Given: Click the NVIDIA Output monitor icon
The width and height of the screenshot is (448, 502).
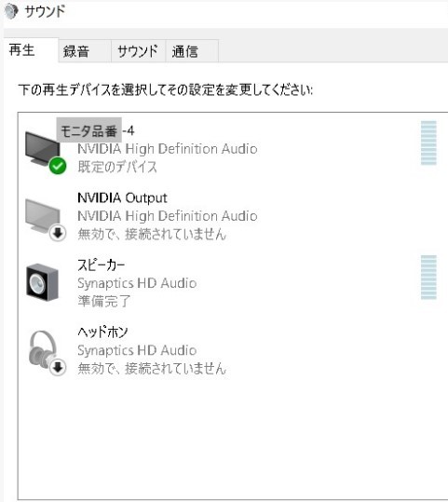Looking at the screenshot, I should click(x=46, y=220).
